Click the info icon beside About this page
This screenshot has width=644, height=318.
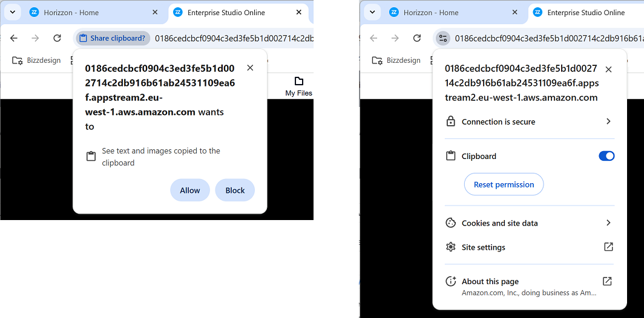(450, 282)
